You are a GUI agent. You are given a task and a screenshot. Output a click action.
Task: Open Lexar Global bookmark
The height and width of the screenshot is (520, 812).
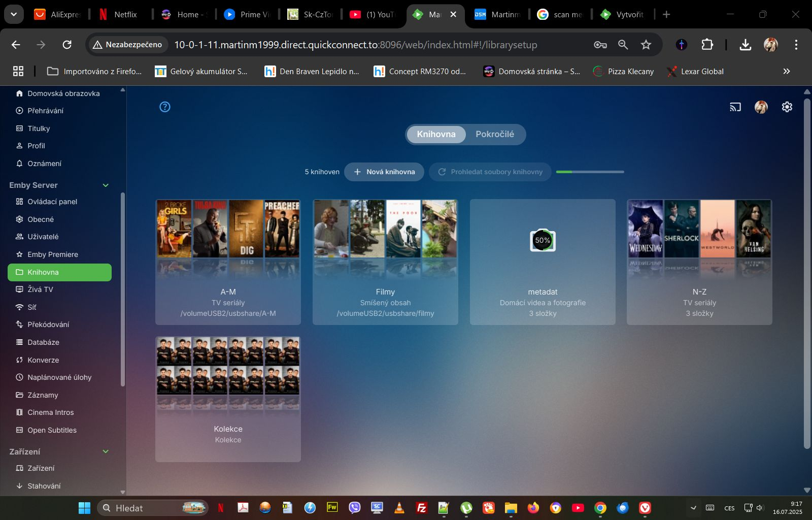(x=695, y=72)
